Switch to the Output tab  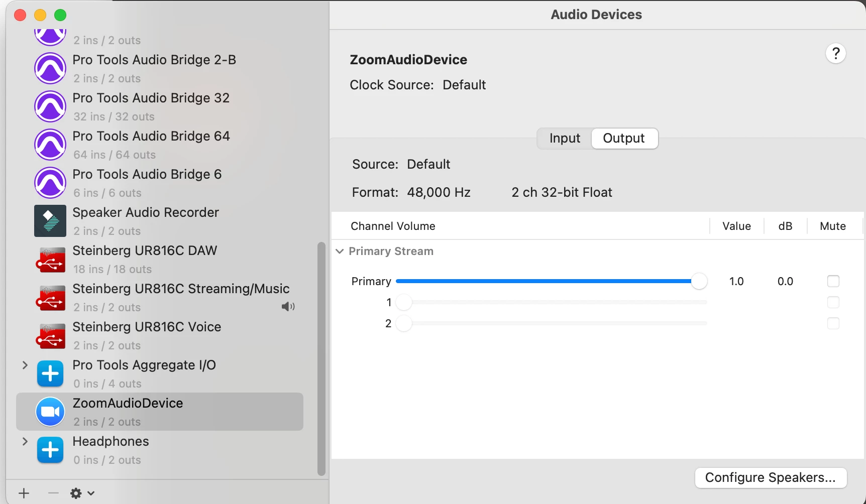pyautogui.click(x=624, y=139)
